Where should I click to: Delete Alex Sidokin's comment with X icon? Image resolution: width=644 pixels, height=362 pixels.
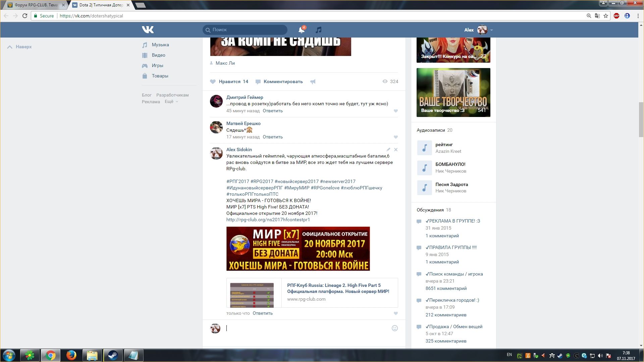tap(396, 149)
